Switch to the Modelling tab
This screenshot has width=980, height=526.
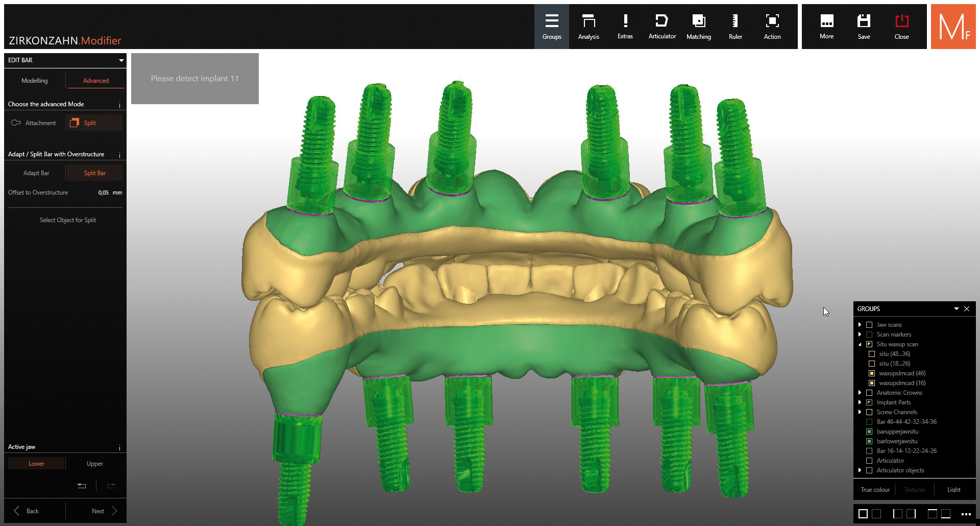pyautogui.click(x=35, y=81)
